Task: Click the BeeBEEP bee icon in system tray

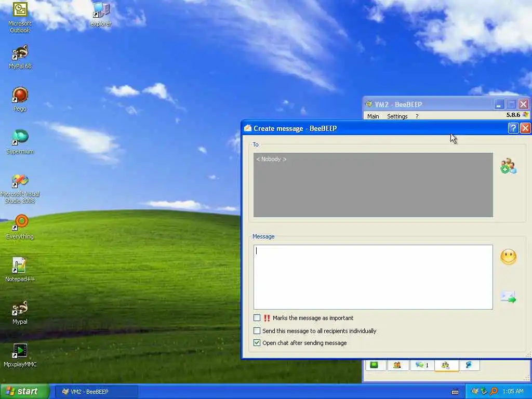Action: click(x=475, y=392)
